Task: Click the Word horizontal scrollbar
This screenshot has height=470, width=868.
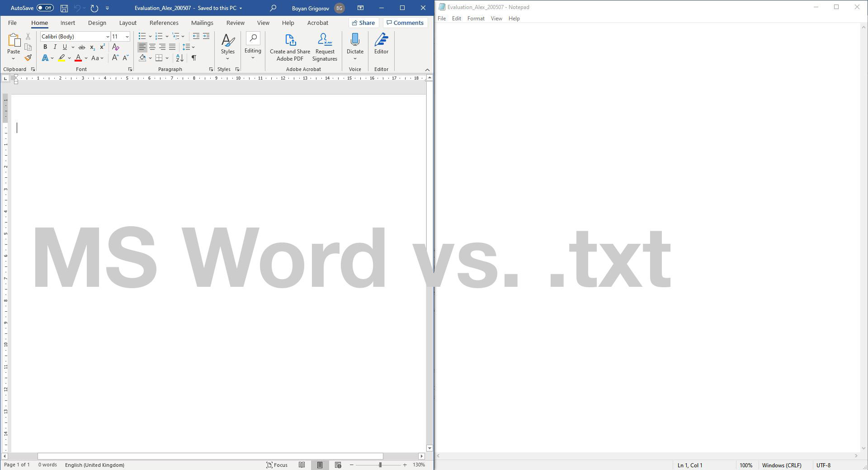Action: tap(210, 456)
